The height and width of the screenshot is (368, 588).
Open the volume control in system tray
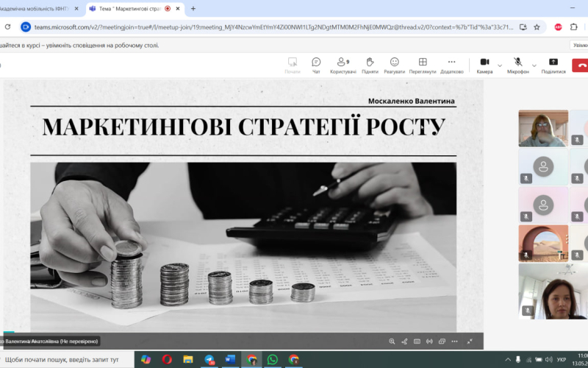pos(549,360)
